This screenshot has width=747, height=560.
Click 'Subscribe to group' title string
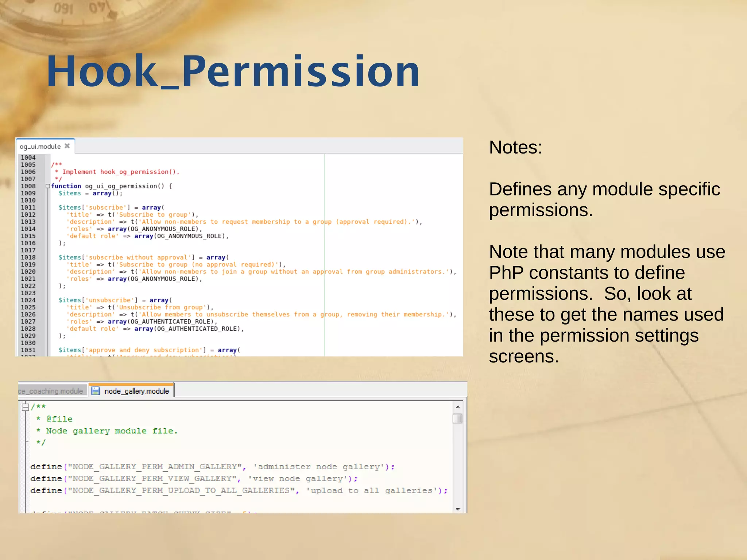coord(153,215)
